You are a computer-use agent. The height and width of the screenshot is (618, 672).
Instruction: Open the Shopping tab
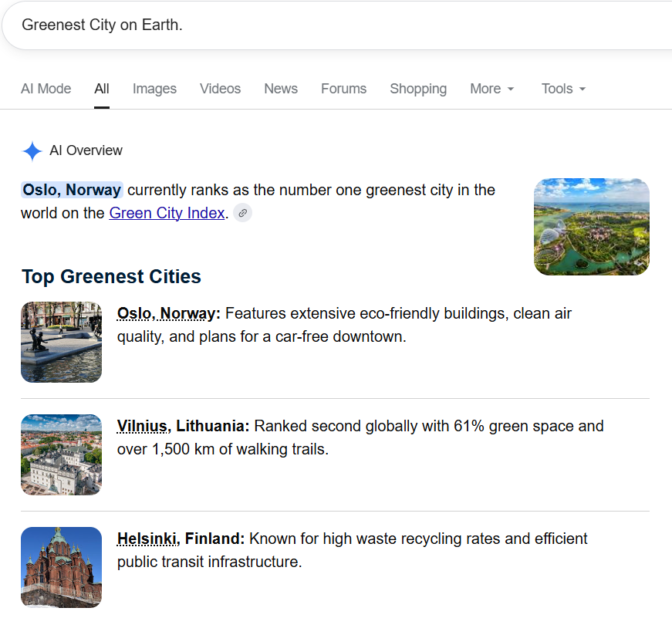tap(418, 89)
